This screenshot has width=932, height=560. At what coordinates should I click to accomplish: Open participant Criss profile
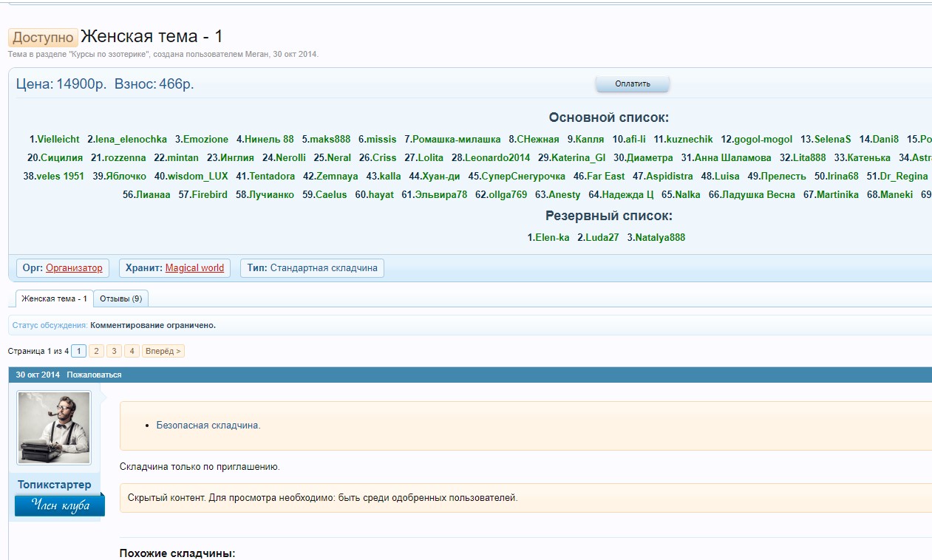point(384,157)
